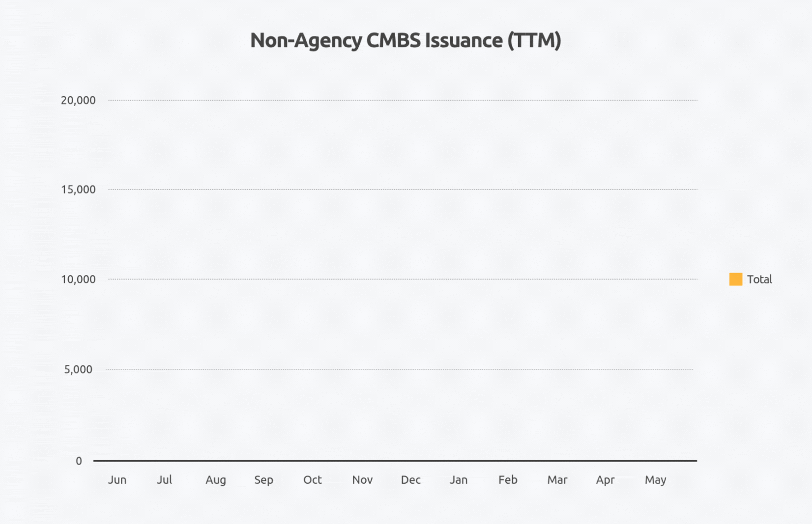
Task: Click the 15,000 y-axis label
Action: pyautogui.click(x=78, y=190)
